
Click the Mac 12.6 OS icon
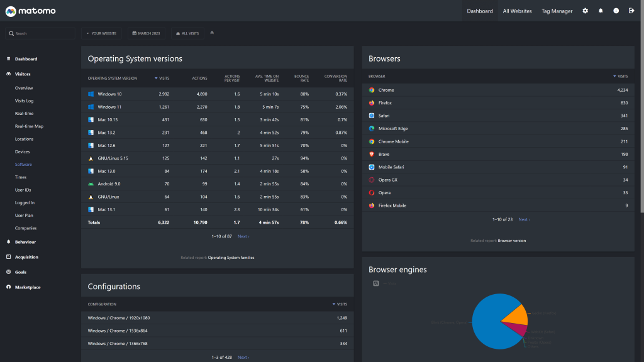point(91,145)
